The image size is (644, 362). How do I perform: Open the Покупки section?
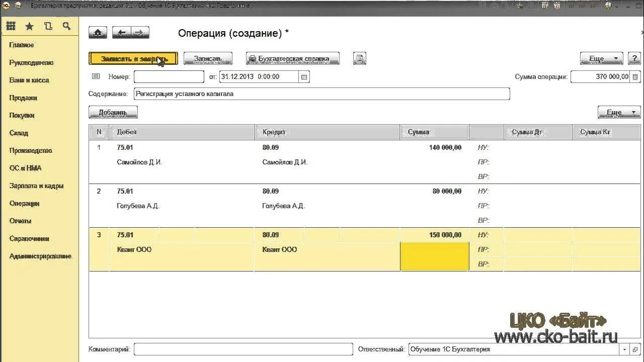coord(22,115)
